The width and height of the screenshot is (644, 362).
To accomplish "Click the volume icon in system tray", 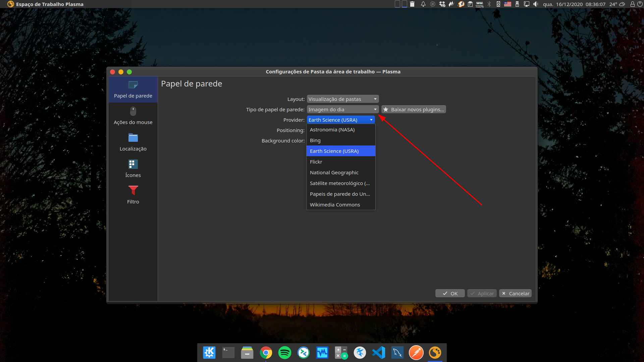I will click(536, 4).
